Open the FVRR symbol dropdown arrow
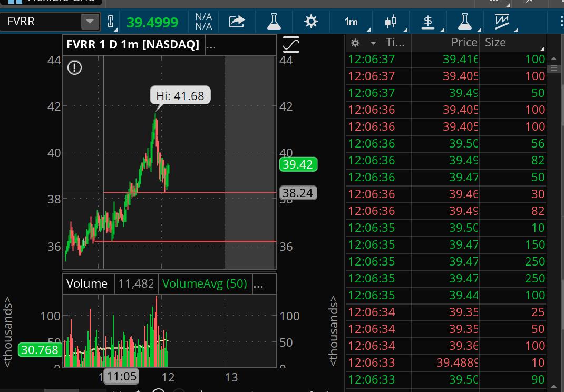This screenshot has width=564, height=392. tap(90, 22)
